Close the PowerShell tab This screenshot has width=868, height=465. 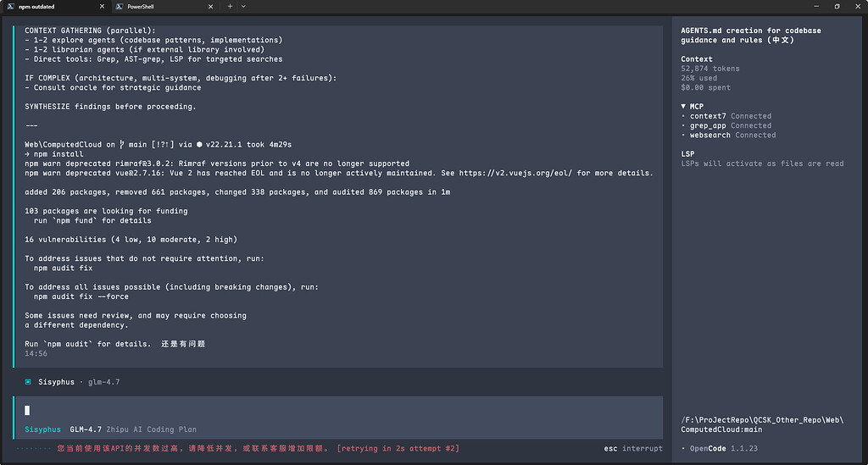pyautogui.click(x=210, y=7)
